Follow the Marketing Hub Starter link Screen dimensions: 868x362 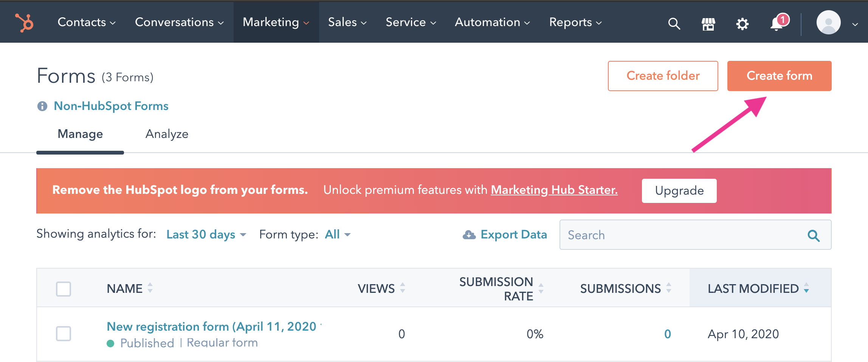point(554,190)
